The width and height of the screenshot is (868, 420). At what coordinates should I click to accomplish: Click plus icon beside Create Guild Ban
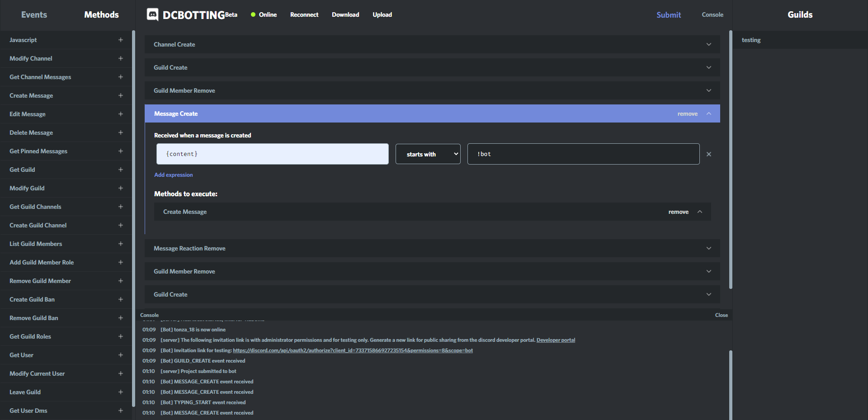(121, 299)
